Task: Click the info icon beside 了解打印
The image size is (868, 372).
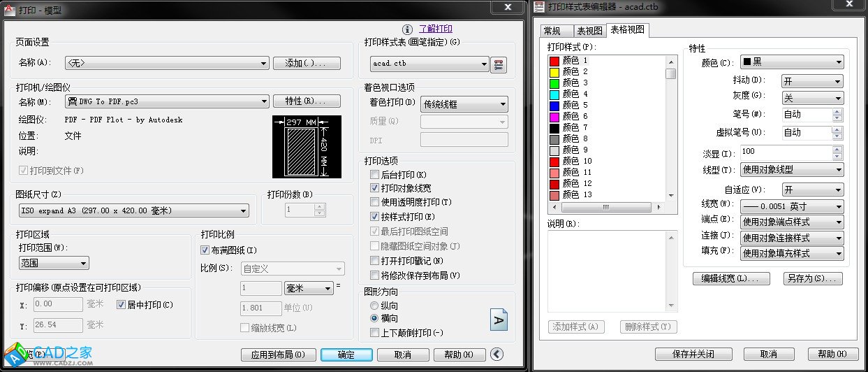Action: tap(407, 29)
